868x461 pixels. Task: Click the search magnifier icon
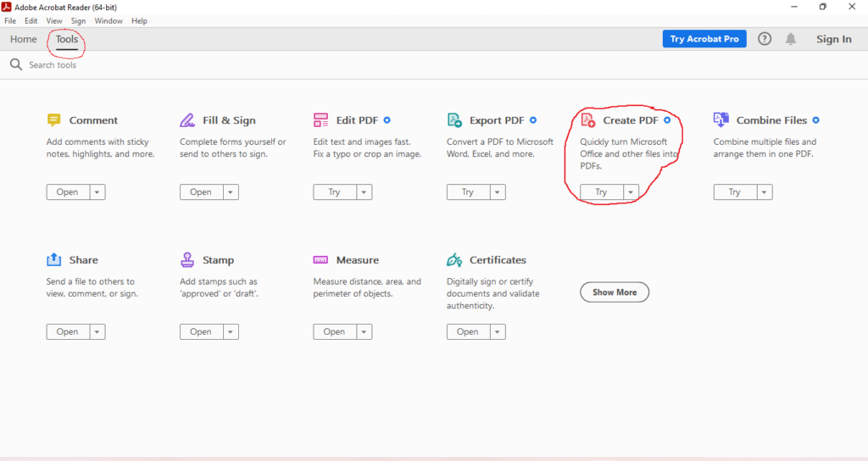point(16,64)
